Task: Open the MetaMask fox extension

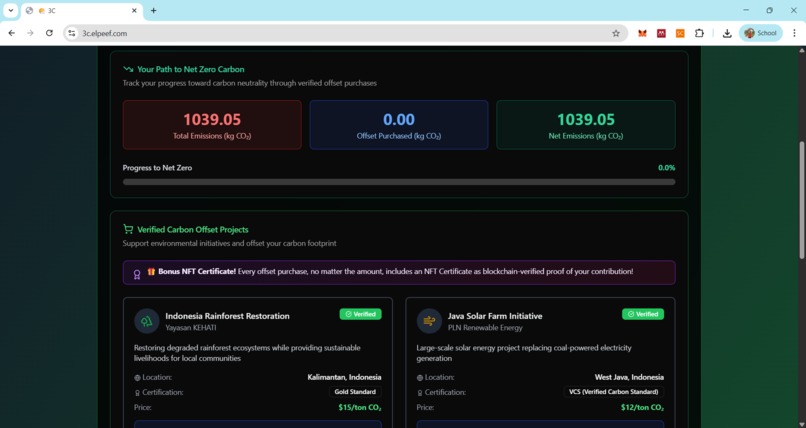Action: (642, 33)
